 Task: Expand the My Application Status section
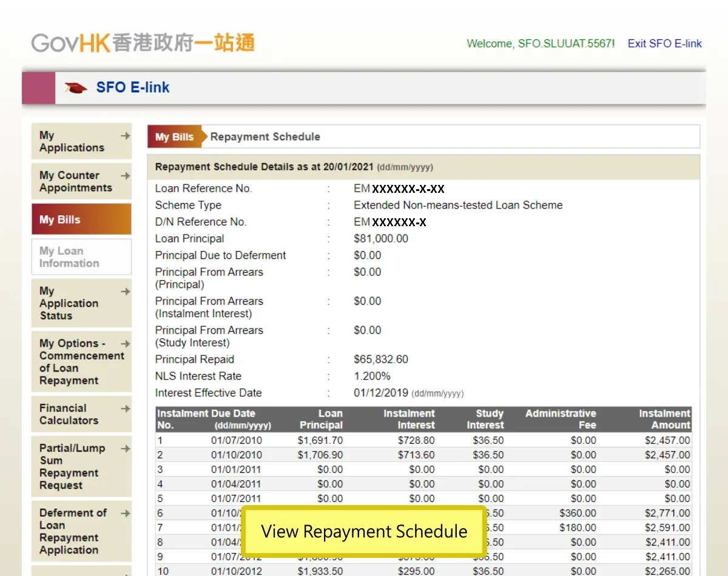tap(126, 290)
